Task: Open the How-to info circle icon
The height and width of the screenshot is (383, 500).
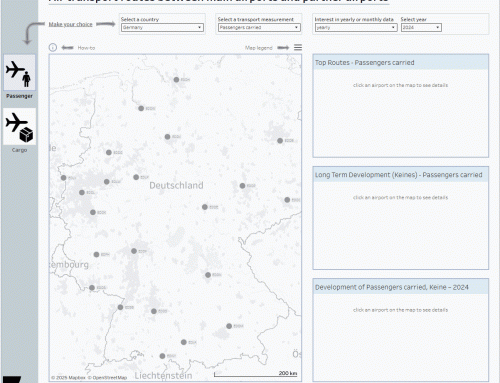Action: click(53, 47)
